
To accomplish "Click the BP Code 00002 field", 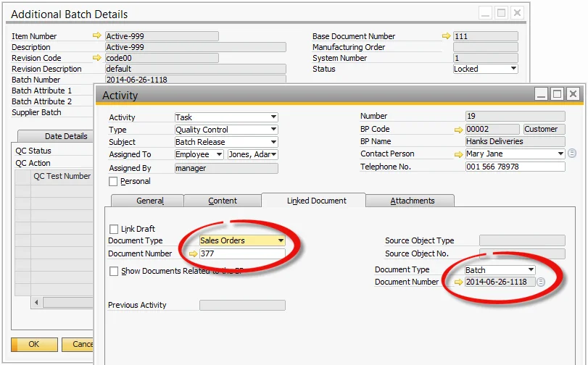I will [x=492, y=130].
